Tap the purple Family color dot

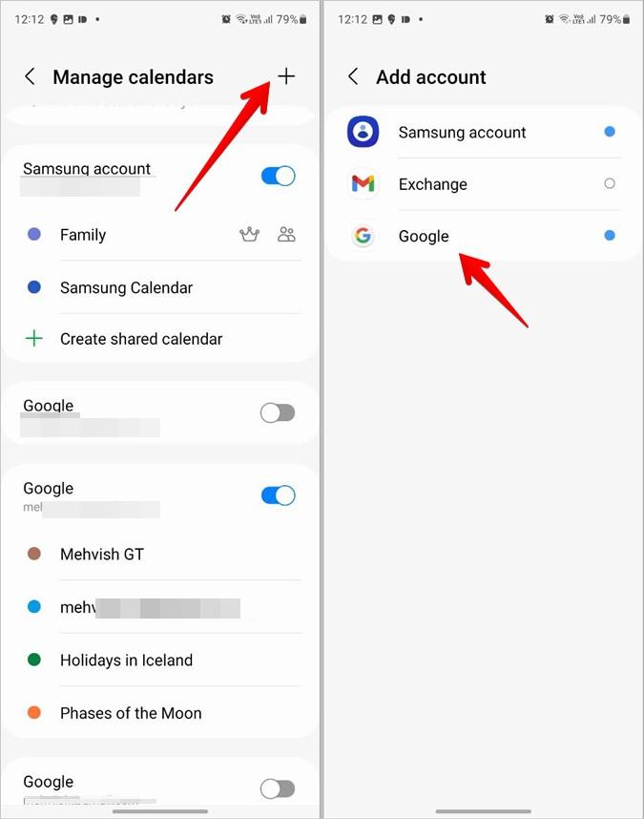(34, 234)
